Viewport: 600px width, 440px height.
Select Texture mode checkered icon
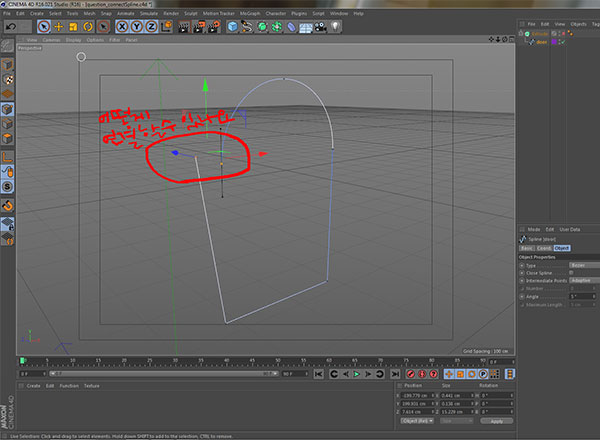pyautogui.click(x=8, y=79)
